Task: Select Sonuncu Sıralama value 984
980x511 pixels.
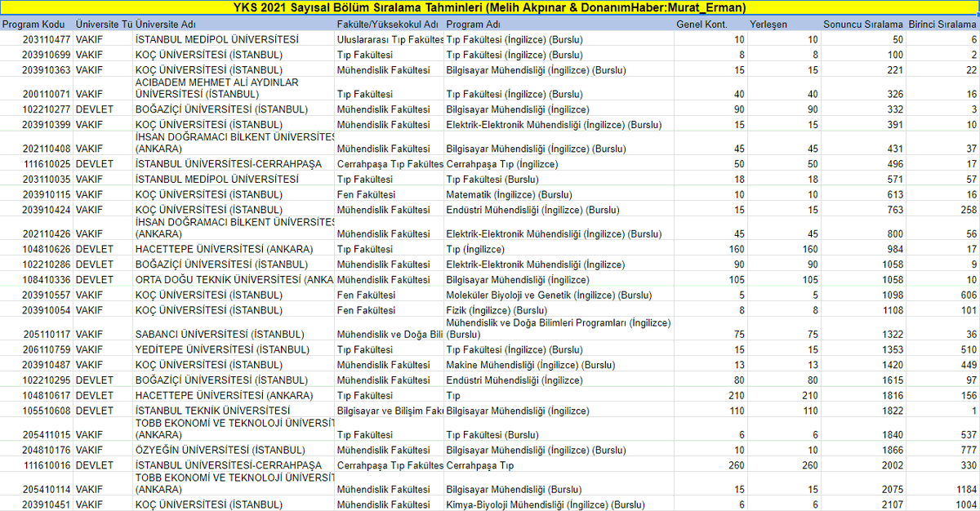Action: pos(863,249)
